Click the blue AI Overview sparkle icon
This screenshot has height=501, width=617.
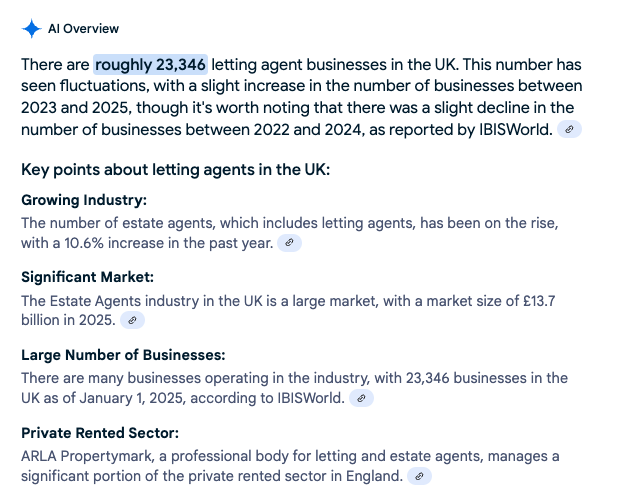point(31,29)
